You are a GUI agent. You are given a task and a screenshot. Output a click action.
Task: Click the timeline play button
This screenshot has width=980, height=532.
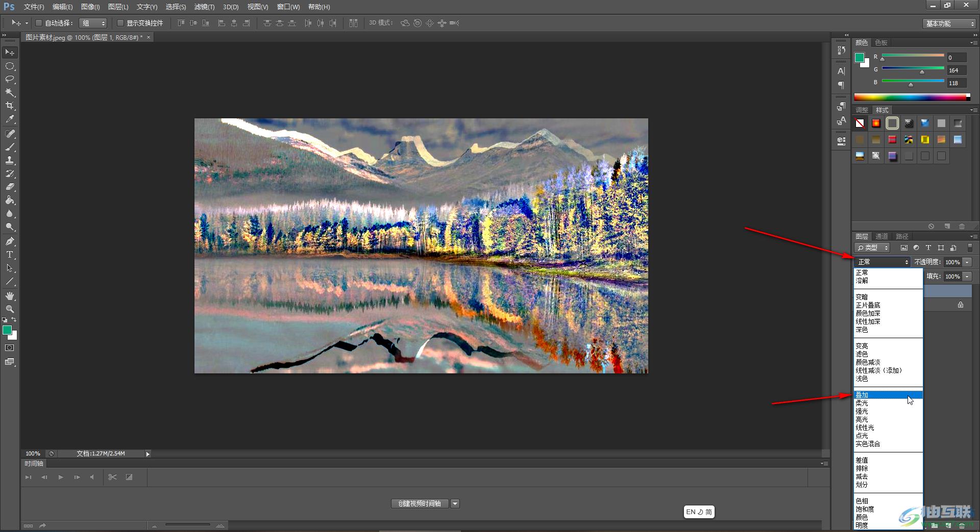coord(61,477)
